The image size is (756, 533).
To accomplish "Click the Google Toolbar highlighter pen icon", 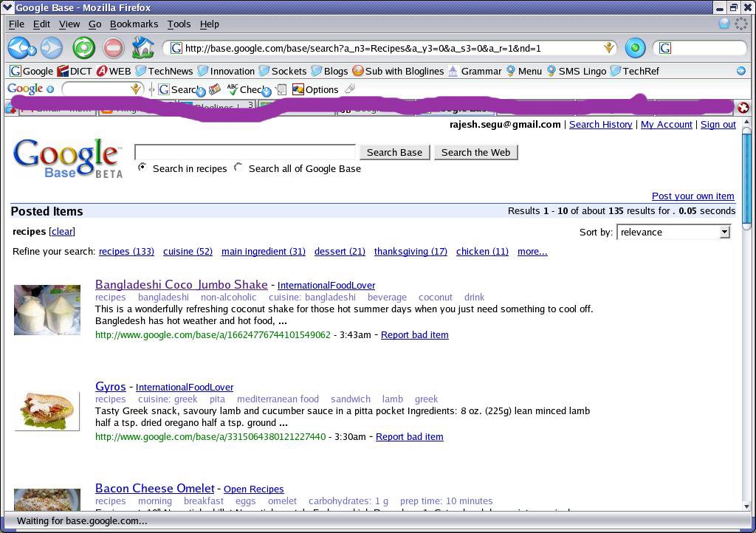I will coord(351,89).
